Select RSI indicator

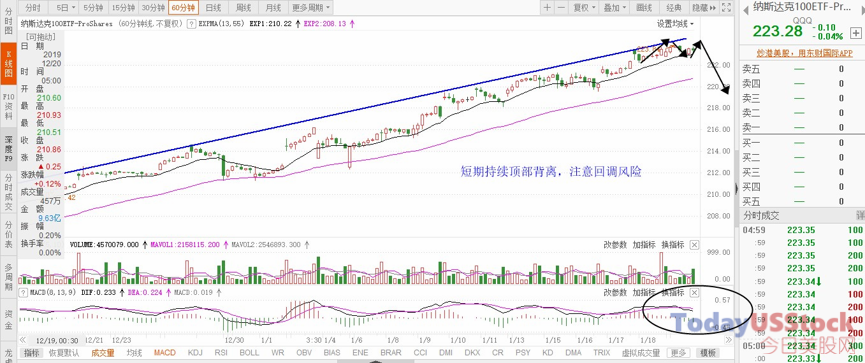(x=221, y=353)
